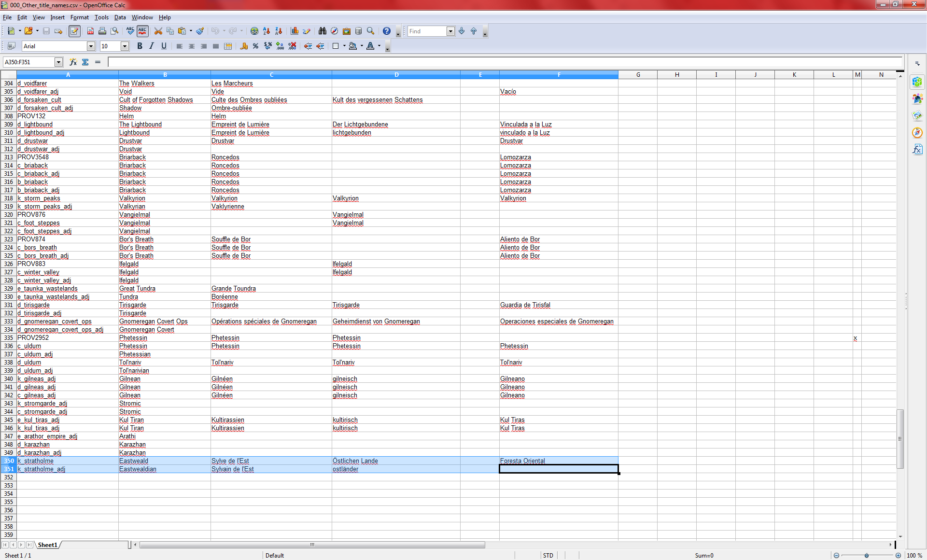Toggle Align Left
Image resolution: width=927 pixels, height=560 pixels.
point(180,46)
